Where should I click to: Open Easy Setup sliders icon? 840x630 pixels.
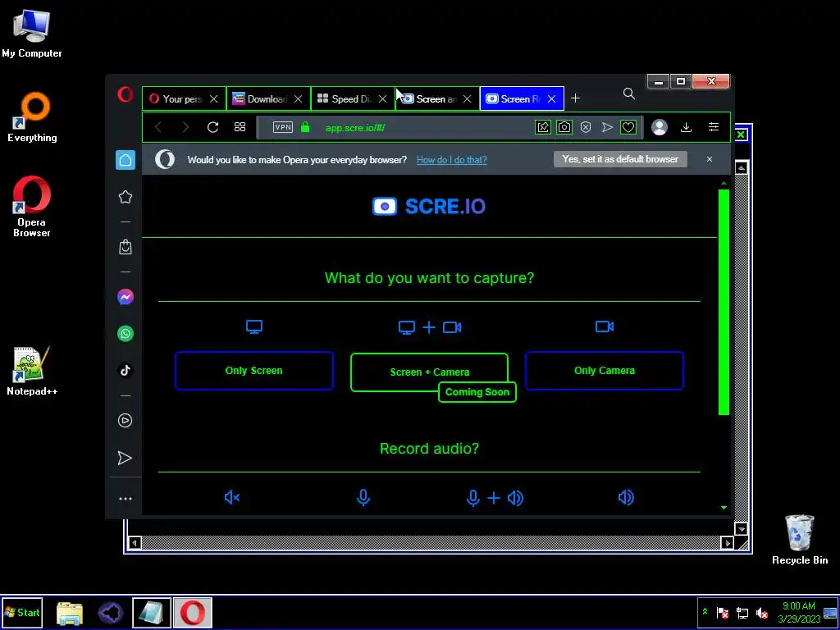click(x=714, y=127)
